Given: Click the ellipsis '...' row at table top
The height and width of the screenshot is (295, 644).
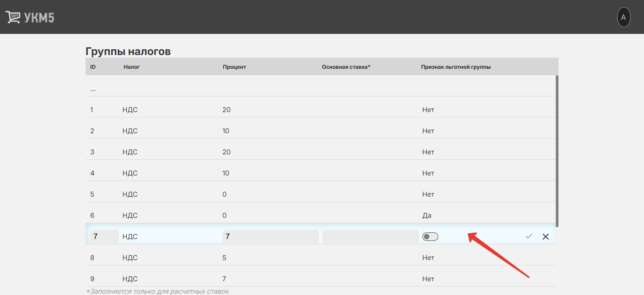Looking at the screenshot, I should click(93, 89).
